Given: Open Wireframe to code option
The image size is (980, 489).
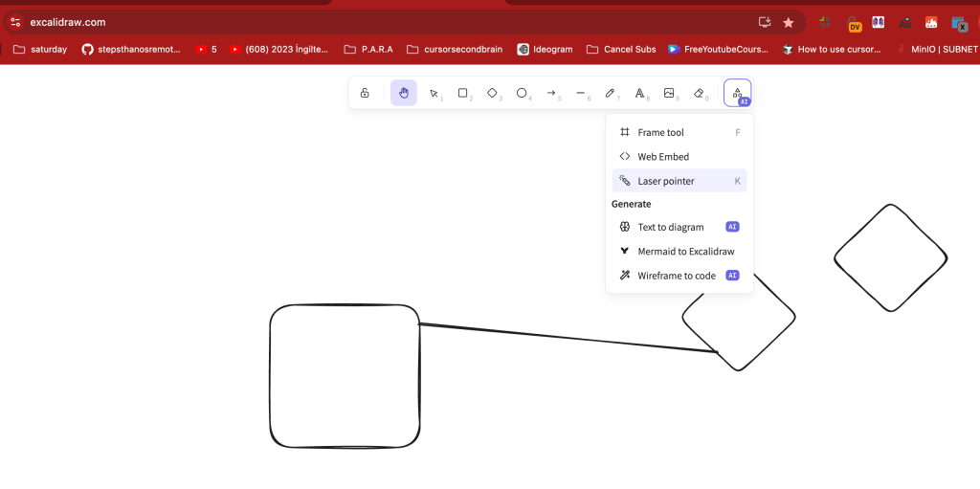Looking at the screenshot, I should pos(679,276).
